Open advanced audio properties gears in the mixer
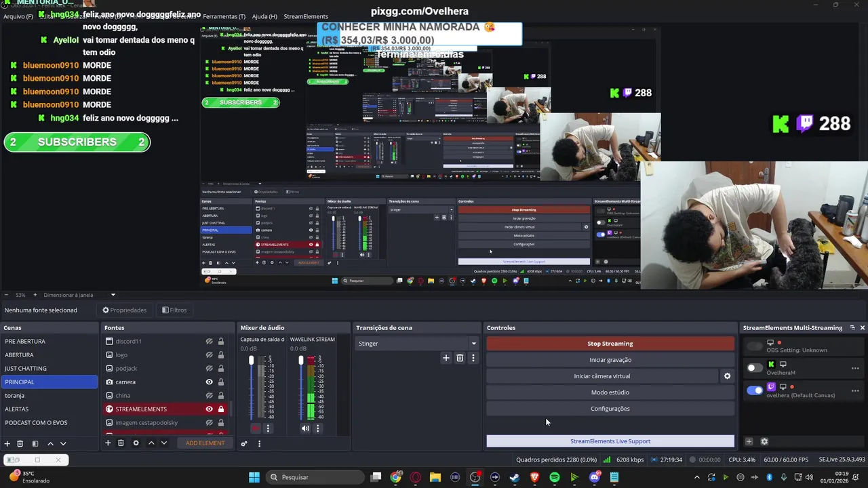The height and width of the screenshot is (488, 868). click(x=244, y=443)
